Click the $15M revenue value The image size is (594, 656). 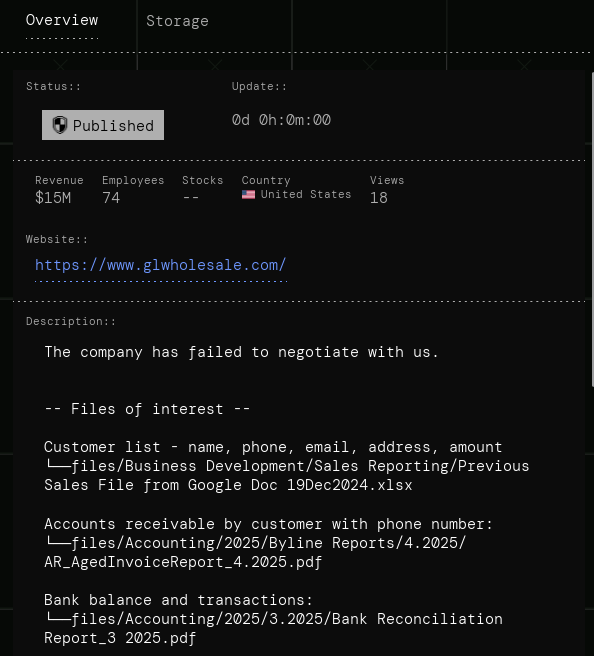pyautogui.click(x=53, y=197)
